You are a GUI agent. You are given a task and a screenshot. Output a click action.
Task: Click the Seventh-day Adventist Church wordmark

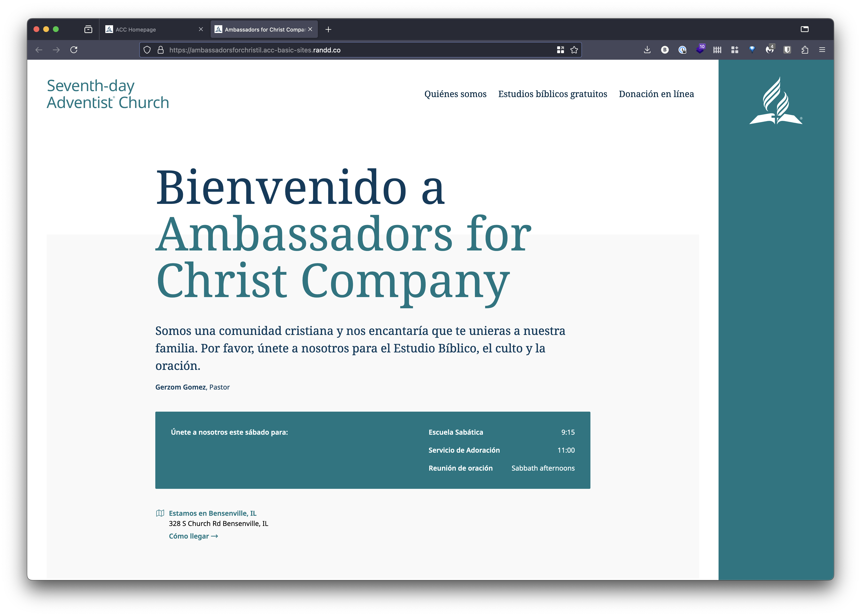(x=108, y=94)
